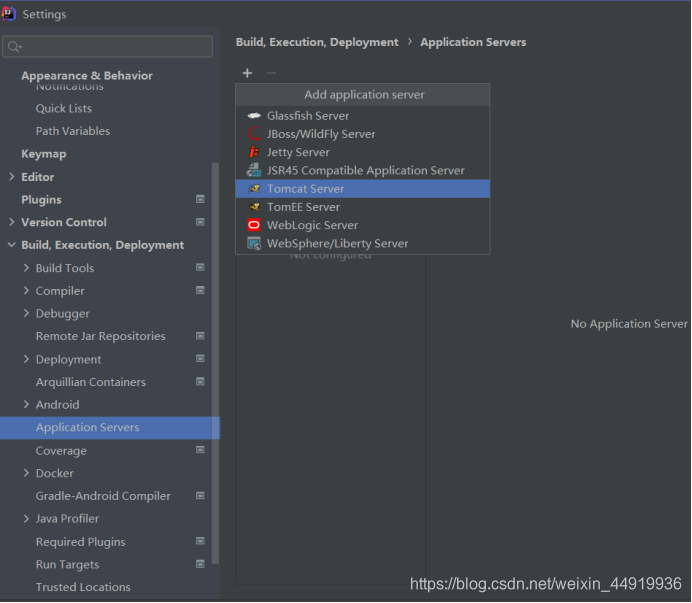This screenshot has height=603, width=692.
Task: Click project-level icon beside Gradle-Android Compiler
Action: pos(200,496)
